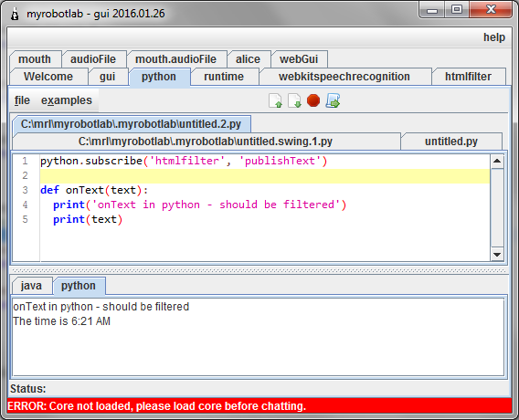Click the myrobotlab icon in the title bar
519x420 pixels.
tap(15, 14)
